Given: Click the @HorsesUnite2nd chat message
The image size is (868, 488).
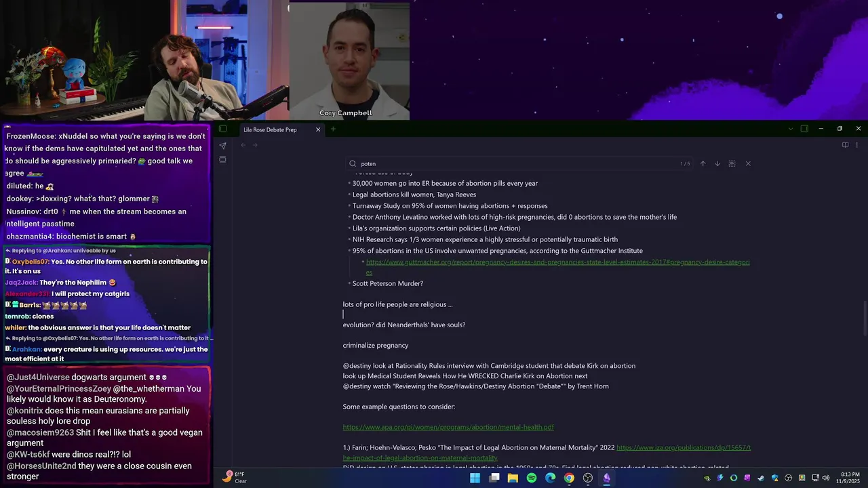Looking at the screenshot, I should coord(100,471).
